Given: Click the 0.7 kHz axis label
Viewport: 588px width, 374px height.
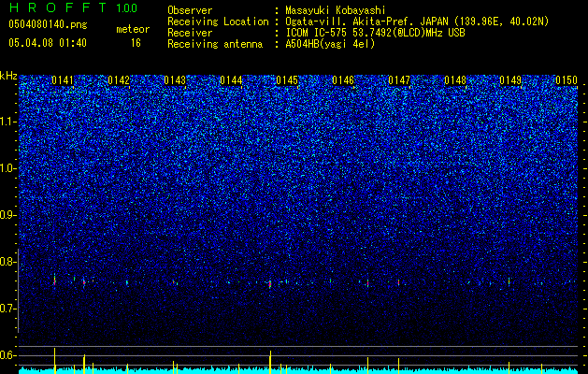Looking at the screenshot, I should pos(7,309).
